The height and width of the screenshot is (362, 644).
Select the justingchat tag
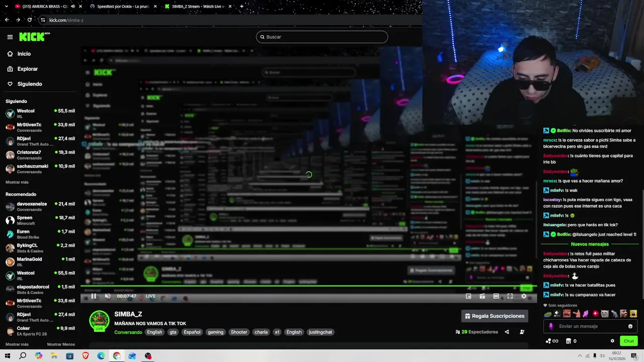[x=320, y=332]
